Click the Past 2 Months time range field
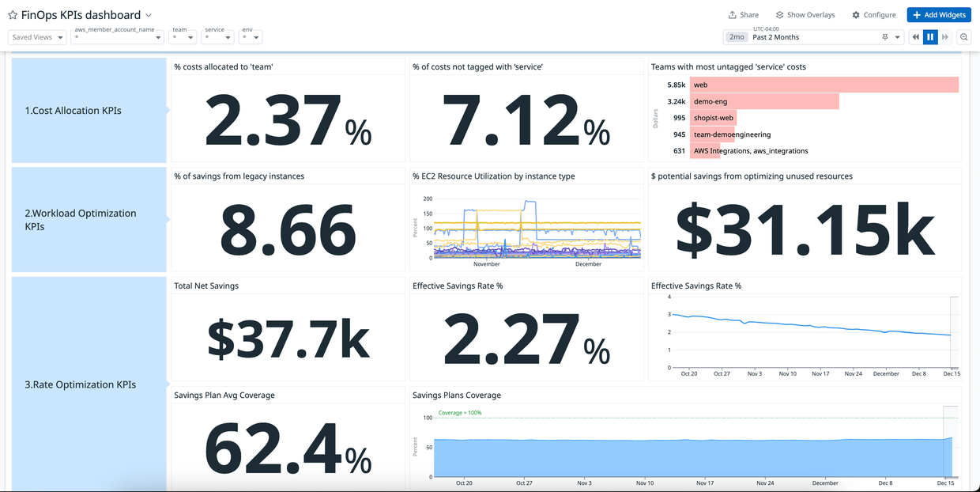Image resolution: width=980 pixels, height=492 pixels. pos(814,37)
